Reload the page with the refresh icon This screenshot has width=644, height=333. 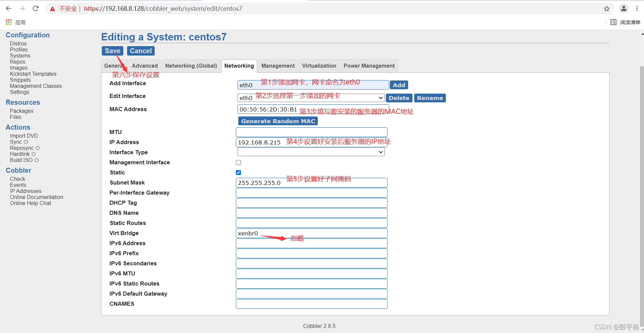point(36,8)
